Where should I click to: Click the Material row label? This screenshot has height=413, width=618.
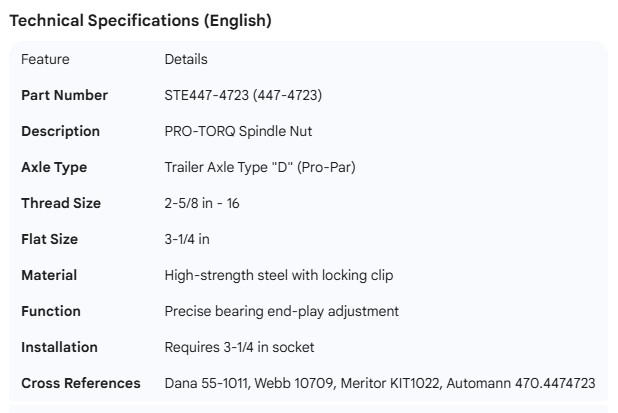(x=49, y=275)
